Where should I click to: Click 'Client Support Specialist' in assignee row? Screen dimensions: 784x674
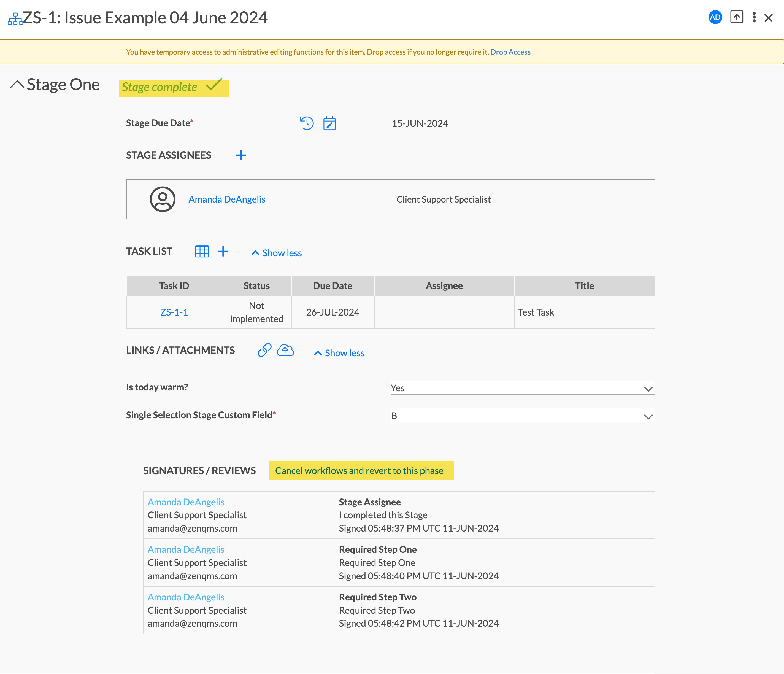(444, 199)
